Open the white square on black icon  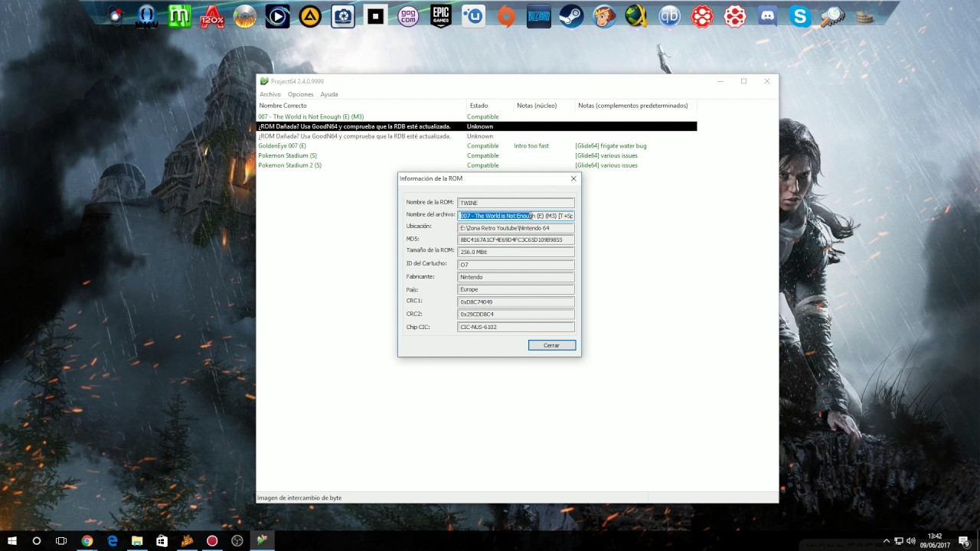coord(375,16)
